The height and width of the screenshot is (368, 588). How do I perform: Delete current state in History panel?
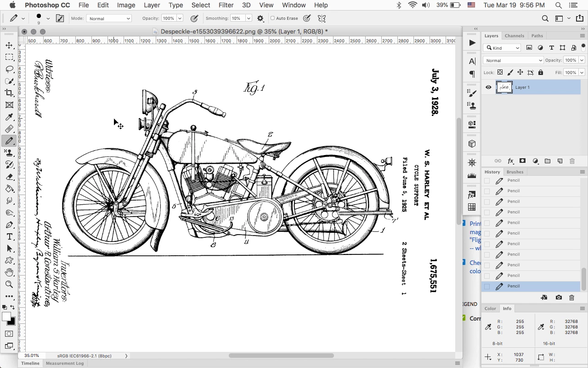point(571,298)
